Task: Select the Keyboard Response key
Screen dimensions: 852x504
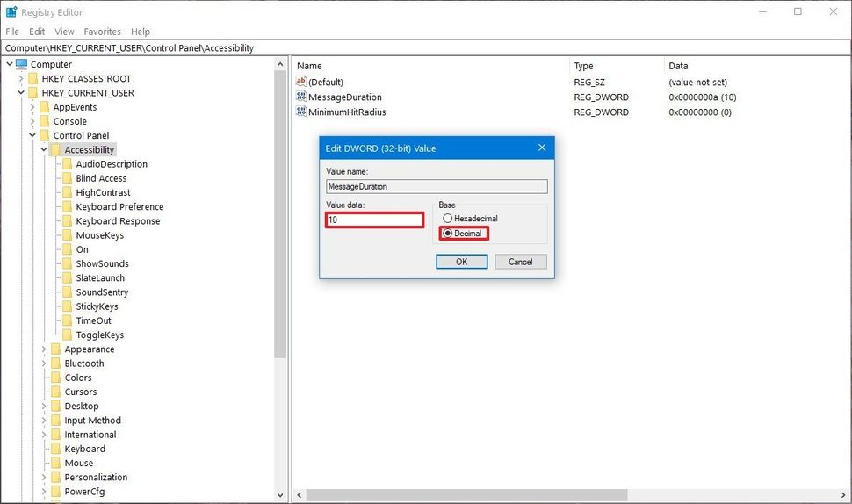Action: [x=118, y=221]
